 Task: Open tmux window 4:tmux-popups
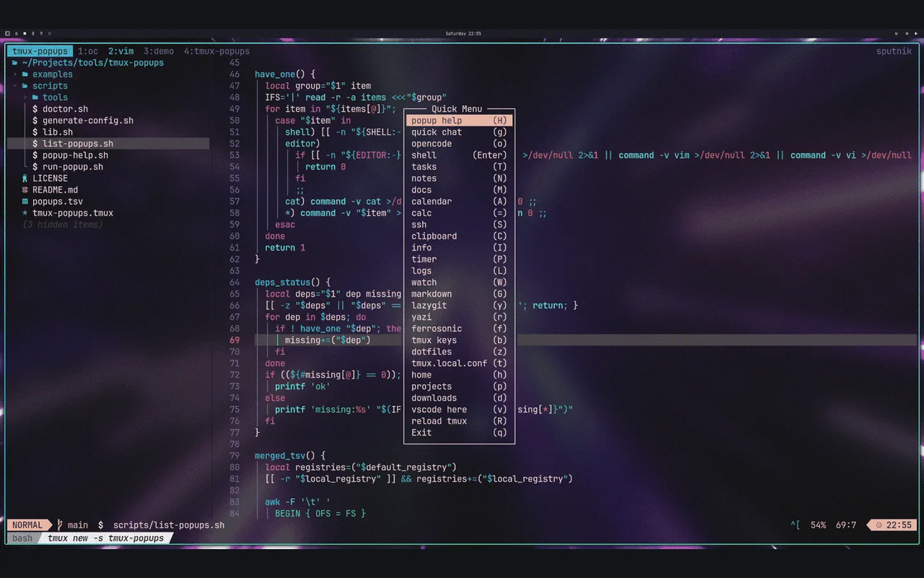click(x=217, y=51)
